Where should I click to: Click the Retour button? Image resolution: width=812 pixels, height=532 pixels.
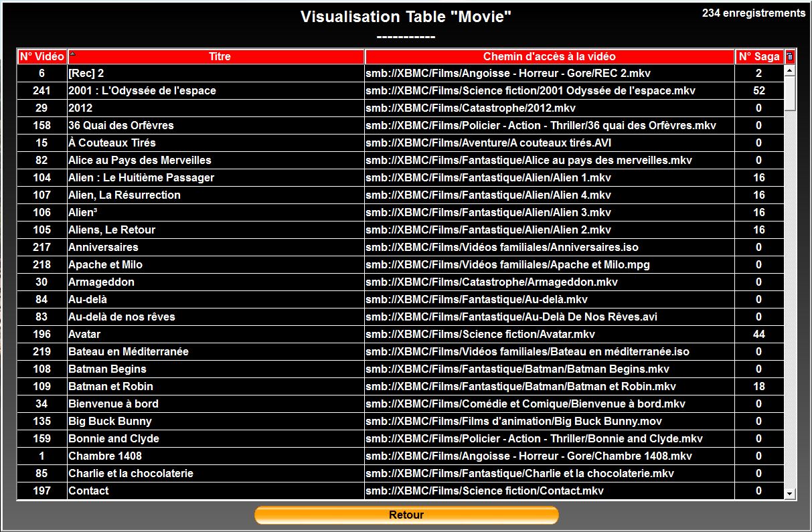coord(406,515)
